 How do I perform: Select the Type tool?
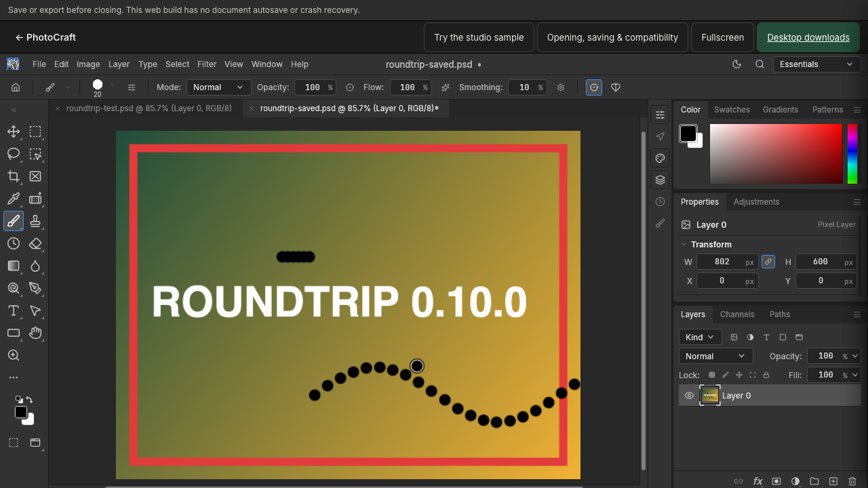14,311
